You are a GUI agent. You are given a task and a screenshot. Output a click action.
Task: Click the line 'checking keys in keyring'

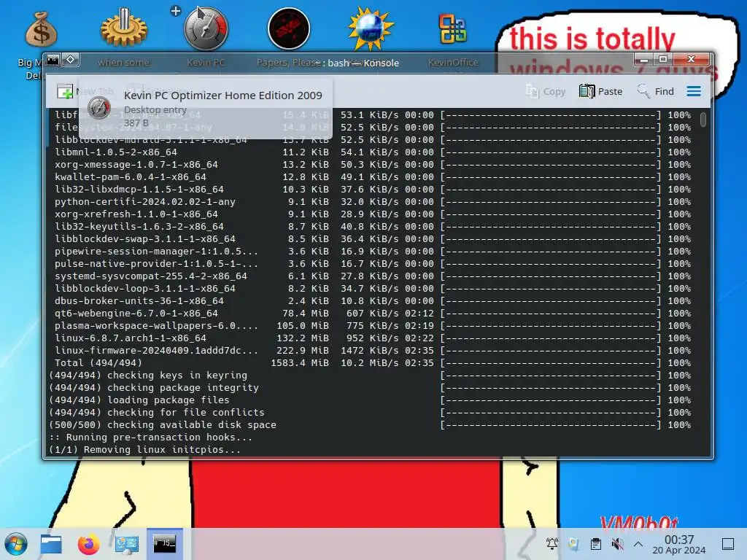click(x=177, y=376)
